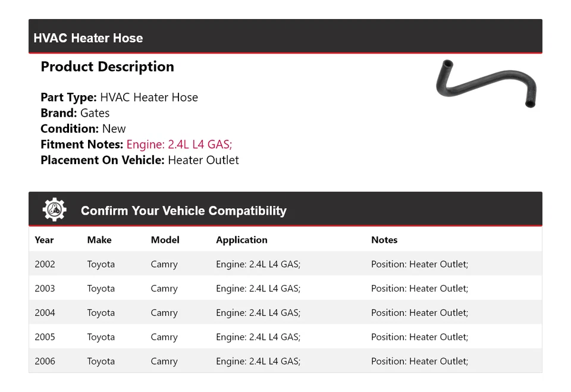Select the 2002 year cell

tap(45, 264)
